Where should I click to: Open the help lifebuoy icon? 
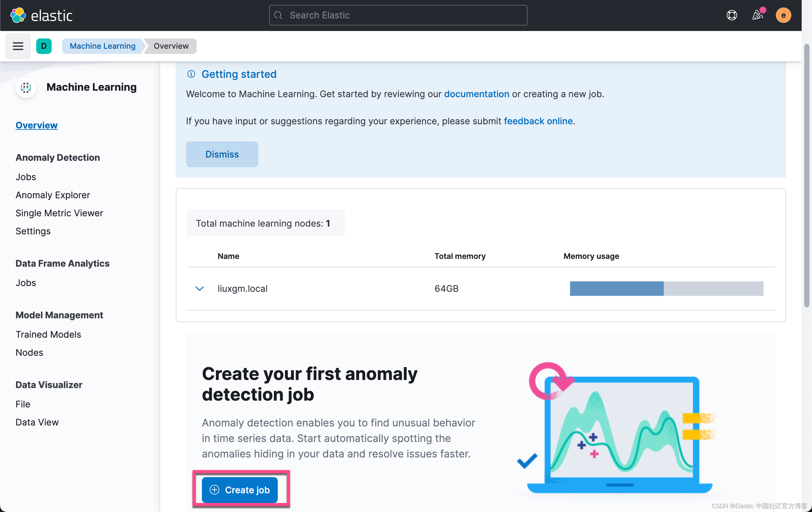(731, 15)
